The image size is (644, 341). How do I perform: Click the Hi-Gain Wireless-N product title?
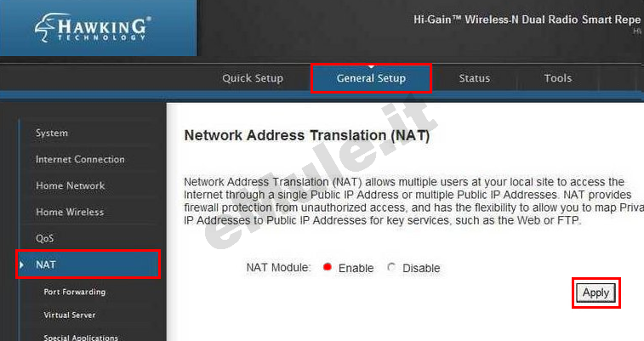point(527,20)
